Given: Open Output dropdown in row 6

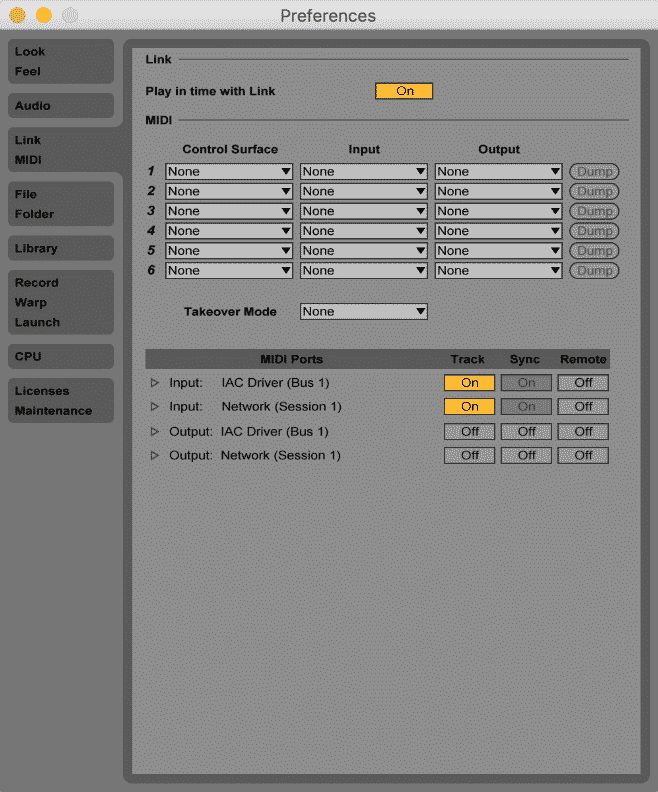Looking at the screenshot, I should 499,270.
